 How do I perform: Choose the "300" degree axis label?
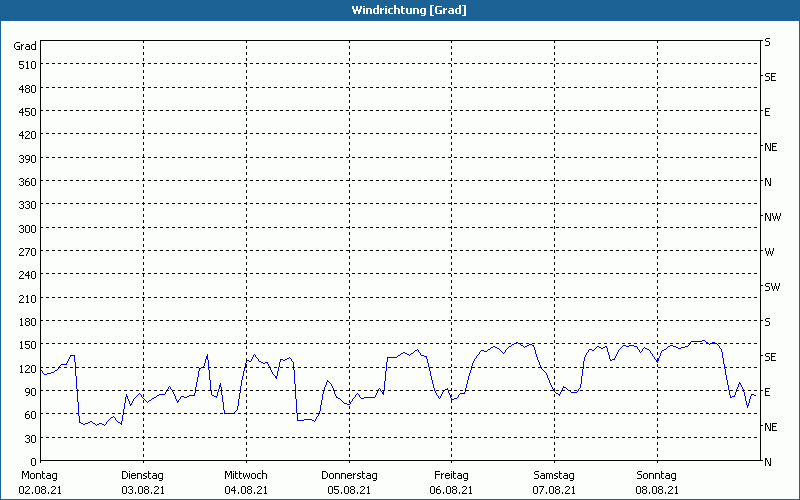pyautogui.click(x=28, y=229)
